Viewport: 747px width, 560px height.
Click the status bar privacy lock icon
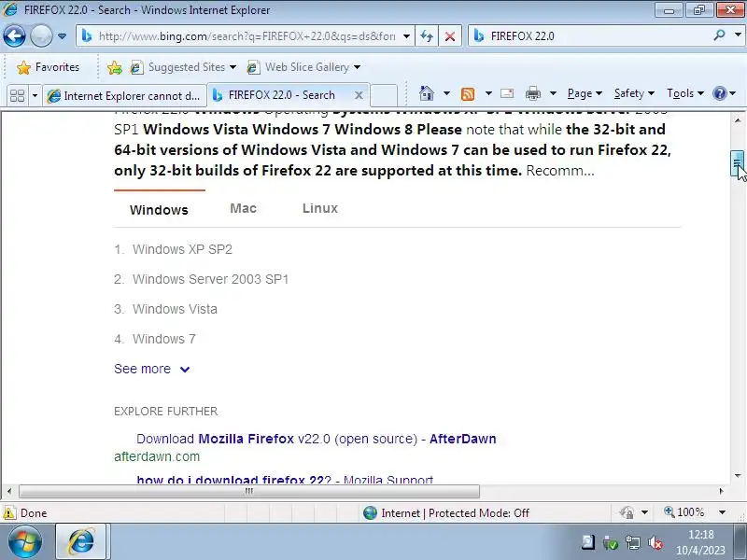[x=627, y=512]
